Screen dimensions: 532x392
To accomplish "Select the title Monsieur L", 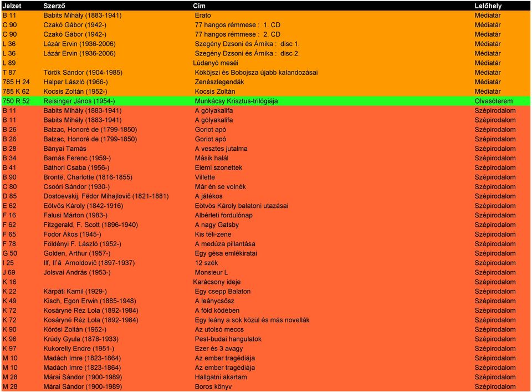I will click(211, 272).
